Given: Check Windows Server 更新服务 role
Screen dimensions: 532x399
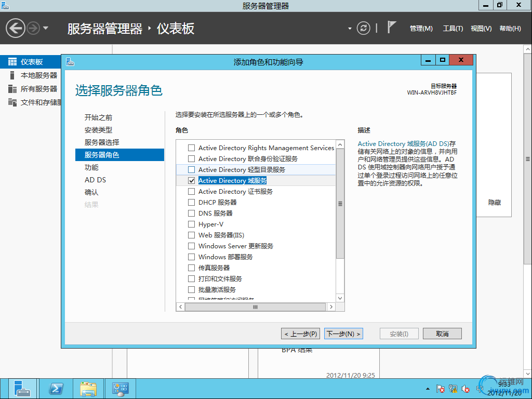Looking at the screenshot, I should 191,246.
